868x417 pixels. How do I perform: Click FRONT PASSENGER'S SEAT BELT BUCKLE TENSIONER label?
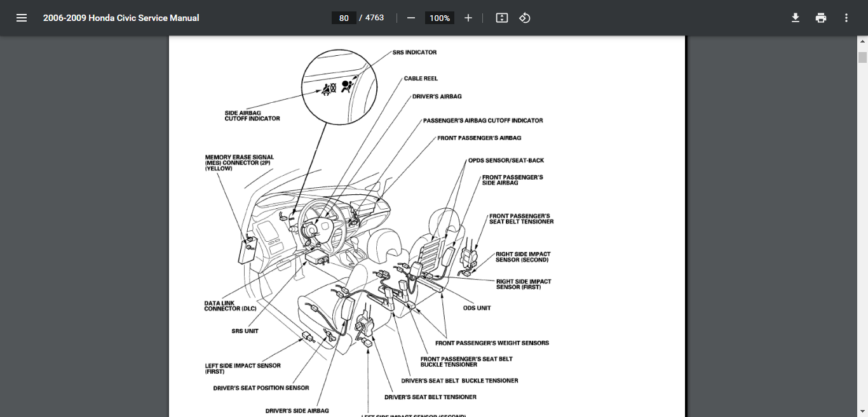click(x=466, y=362)
